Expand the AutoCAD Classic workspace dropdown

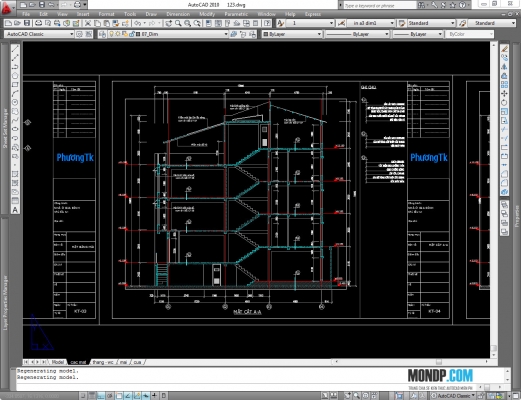click(x=71, y=34)
